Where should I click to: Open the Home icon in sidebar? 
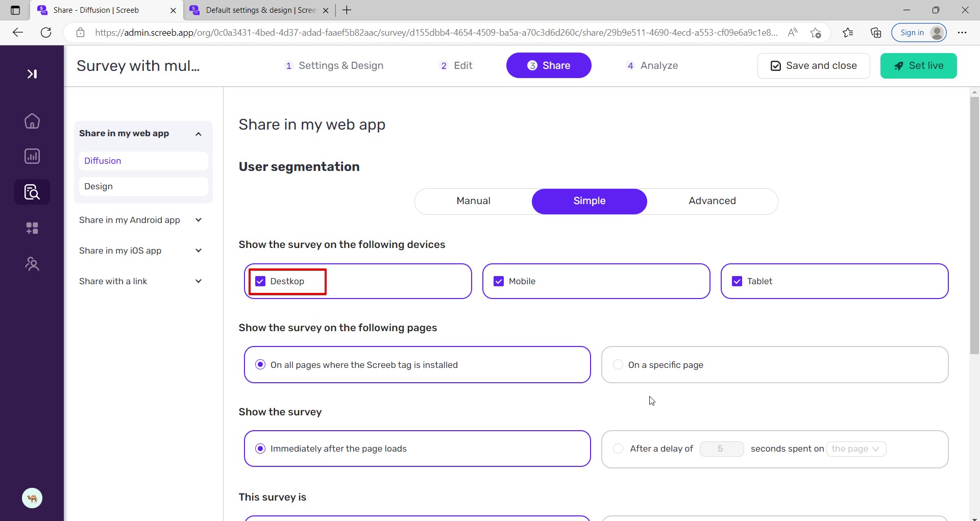click(32, 121)
